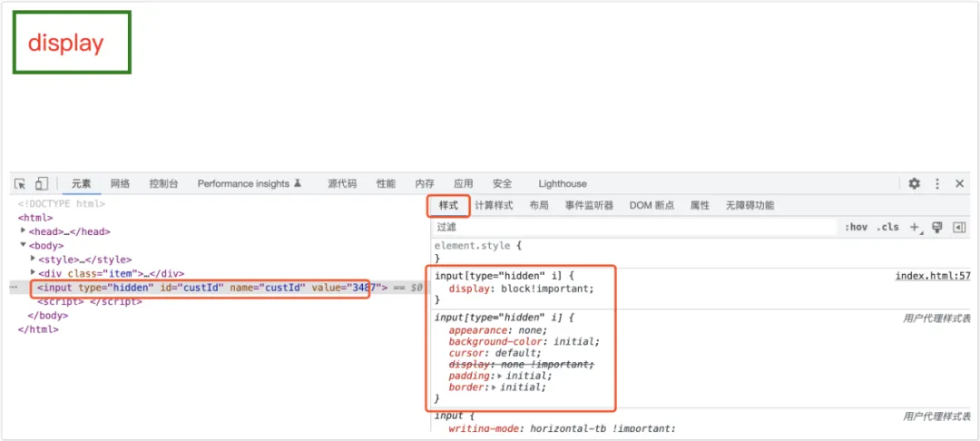The height and width of the screenshot is (441, 980).
Task: Click the closing body tag line
Action: click(x=49, y=316)
